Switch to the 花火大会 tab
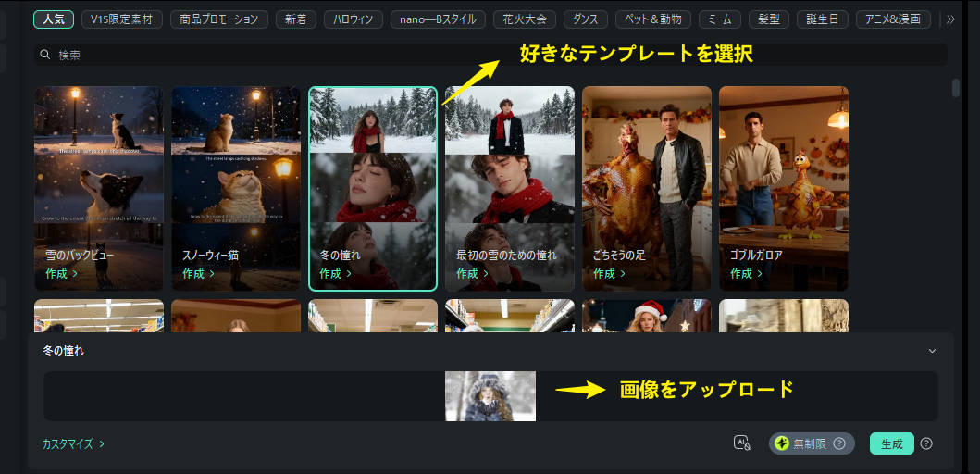The height and width of the screenshot is (474, 980). 525,19
